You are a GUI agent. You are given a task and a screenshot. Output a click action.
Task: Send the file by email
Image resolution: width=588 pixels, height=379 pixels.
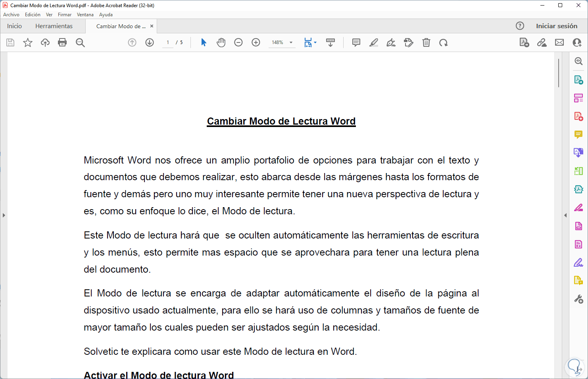(x=559, y=42)
